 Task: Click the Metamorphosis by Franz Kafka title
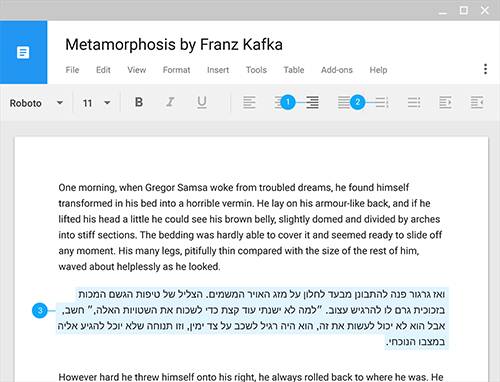pyautogui.click(x=174, y=44)
